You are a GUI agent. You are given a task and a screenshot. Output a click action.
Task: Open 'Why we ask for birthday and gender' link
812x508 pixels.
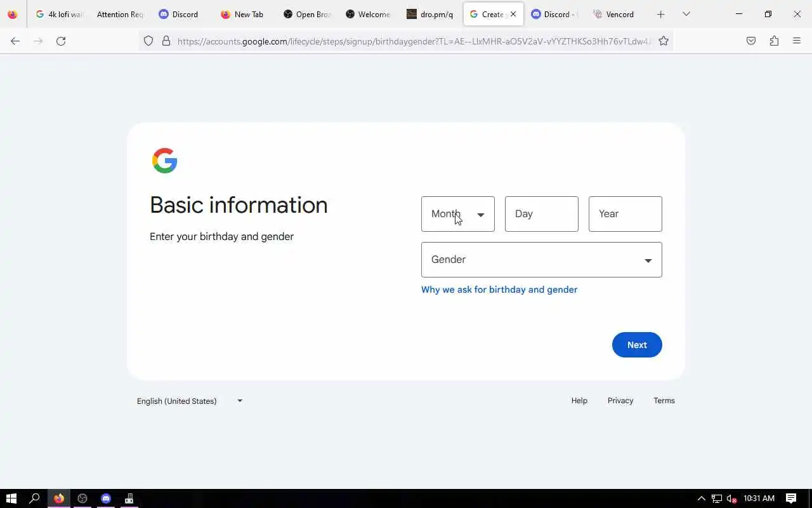point(499,290)
